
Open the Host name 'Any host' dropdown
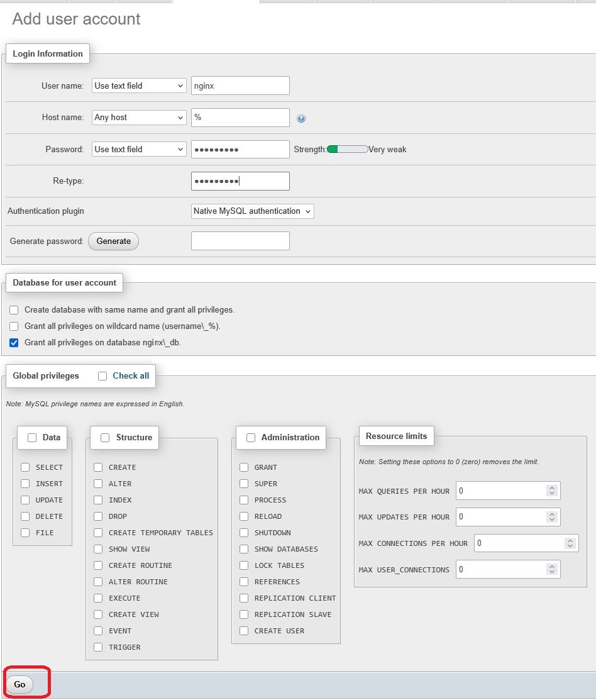pyautogui.click(x=139, y=118)
